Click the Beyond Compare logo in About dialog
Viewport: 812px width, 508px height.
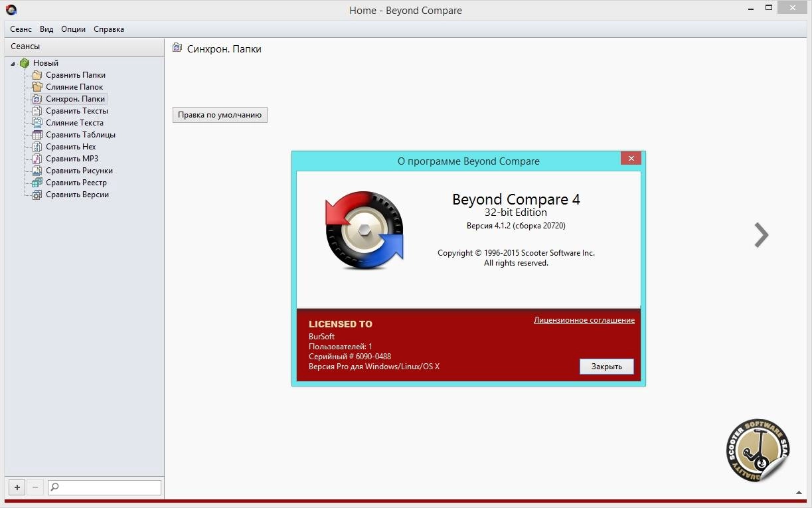[x=365, y=229]
